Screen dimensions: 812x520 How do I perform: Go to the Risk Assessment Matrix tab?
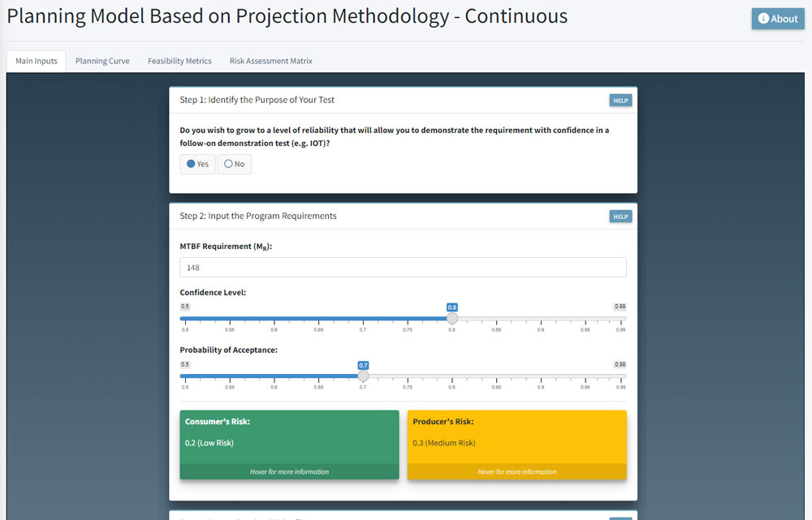[x=270, y=61]
